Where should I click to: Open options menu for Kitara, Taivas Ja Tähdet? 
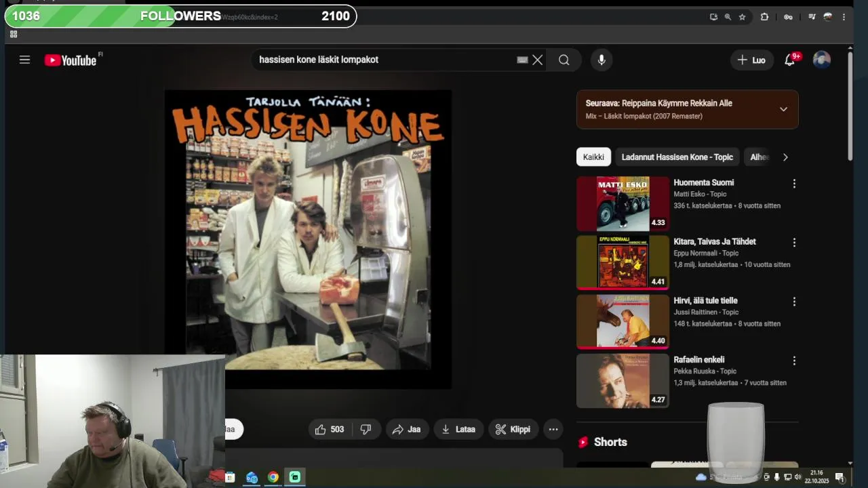[x=794, y=243]
